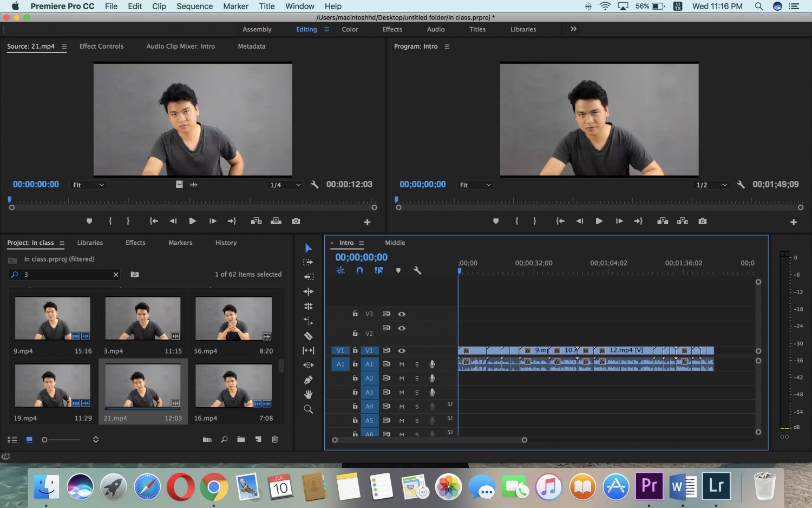Adjust the thumbnail size slider
This screenshot has width=812, height=508.
61,439
